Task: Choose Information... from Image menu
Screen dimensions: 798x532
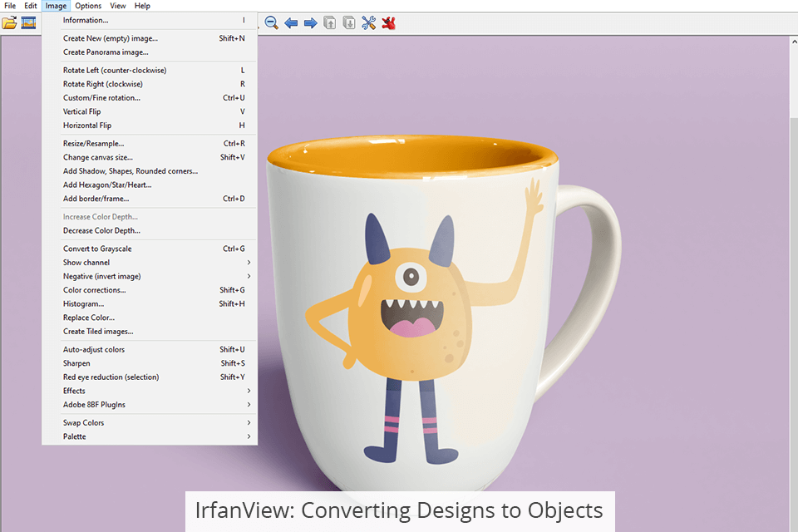Action: 150,20
